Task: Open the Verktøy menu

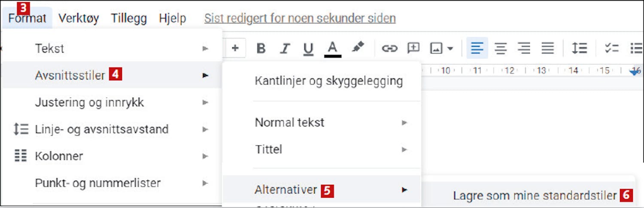Action: 79,18
